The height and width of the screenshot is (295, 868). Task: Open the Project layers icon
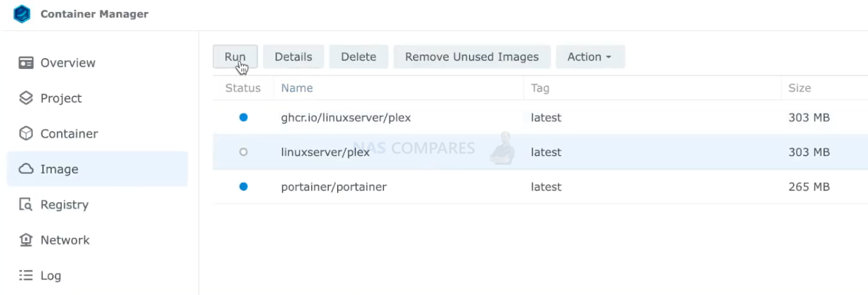pos(26,98)
